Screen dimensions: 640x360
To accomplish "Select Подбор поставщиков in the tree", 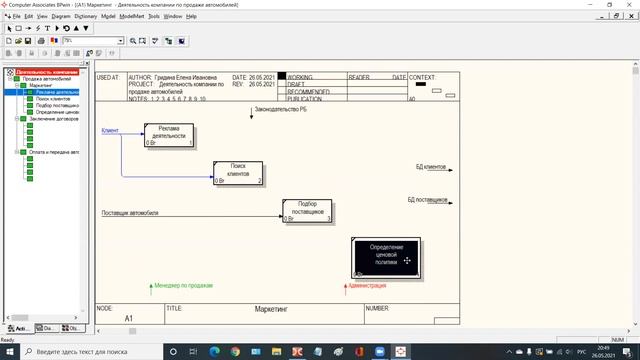I will pos(57,105).
